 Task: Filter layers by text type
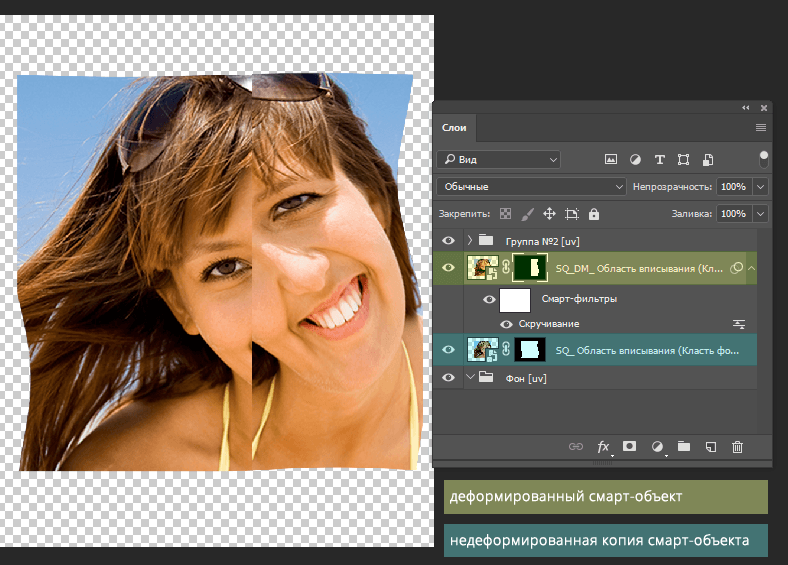pos(660,160)
